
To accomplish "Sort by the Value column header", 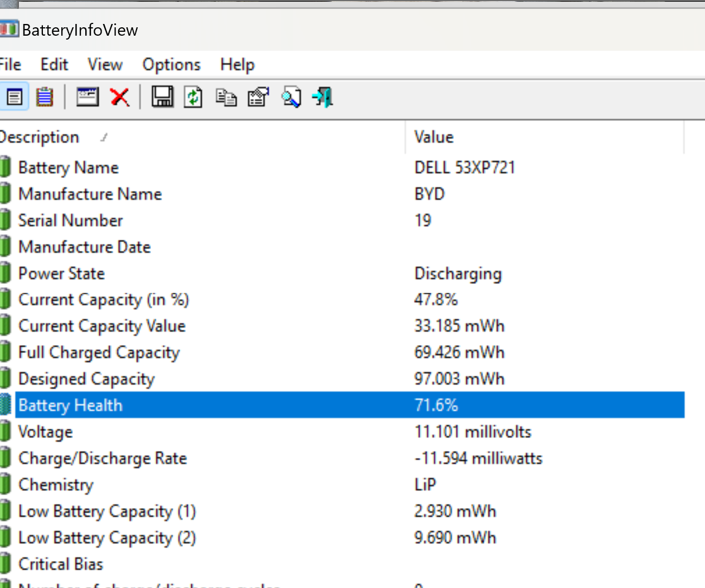I will pos(545,137).
